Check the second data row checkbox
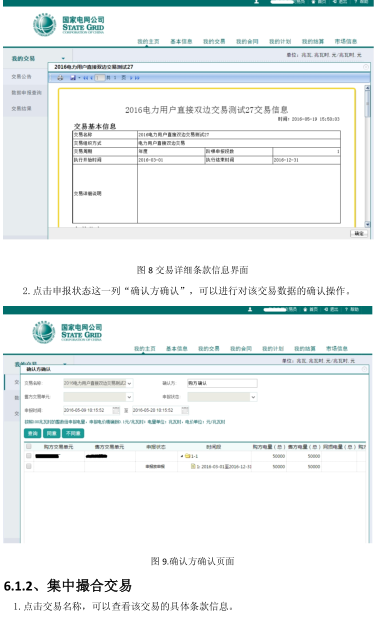This screenshot has height=624, width=380. tap(29, 466)
